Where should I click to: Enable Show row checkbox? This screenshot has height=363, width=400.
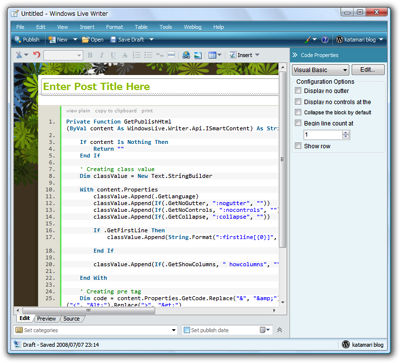(298, 146)
